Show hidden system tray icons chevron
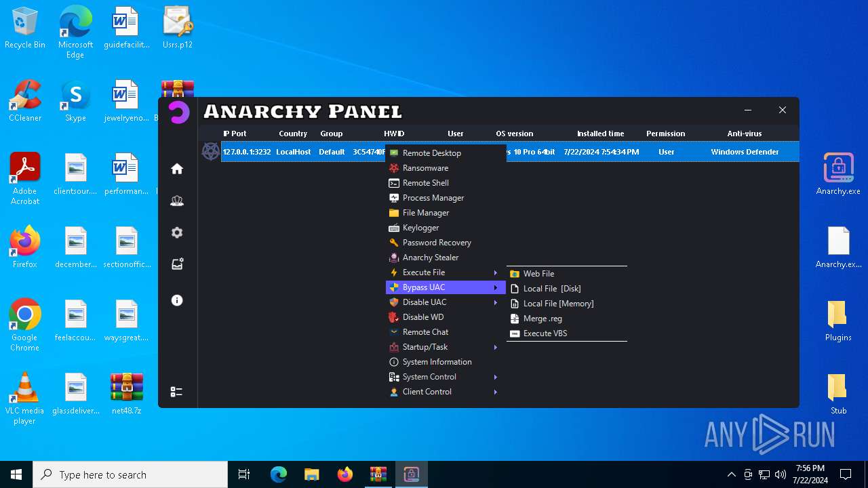 [731, 474]
